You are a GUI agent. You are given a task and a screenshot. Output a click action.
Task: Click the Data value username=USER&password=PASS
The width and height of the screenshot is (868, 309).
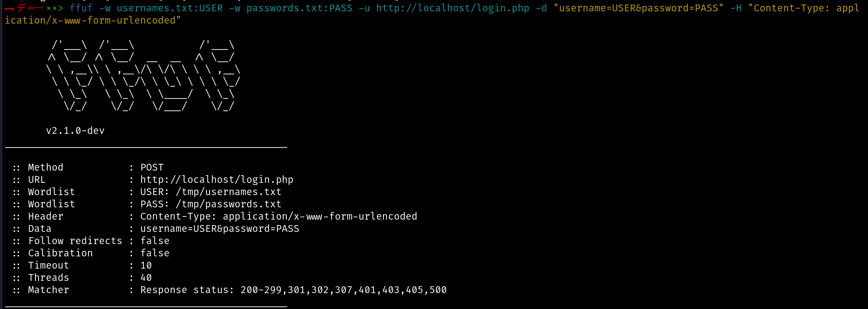point(220,229)
